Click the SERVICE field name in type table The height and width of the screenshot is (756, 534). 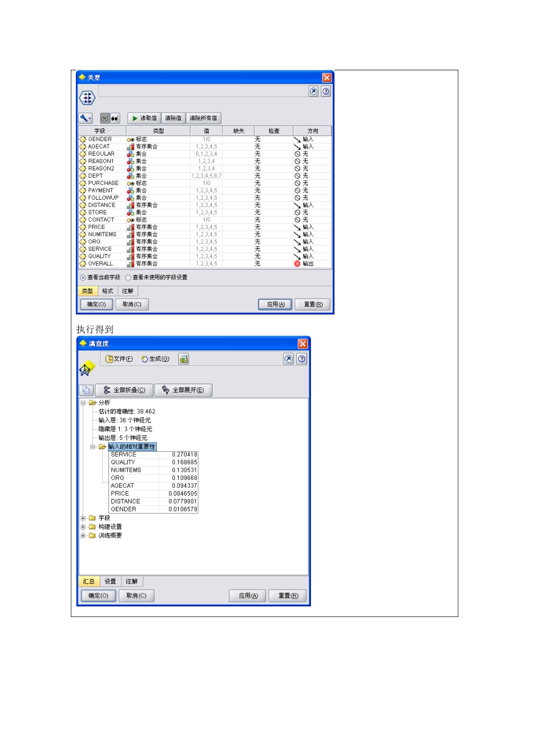pos(100,249)
